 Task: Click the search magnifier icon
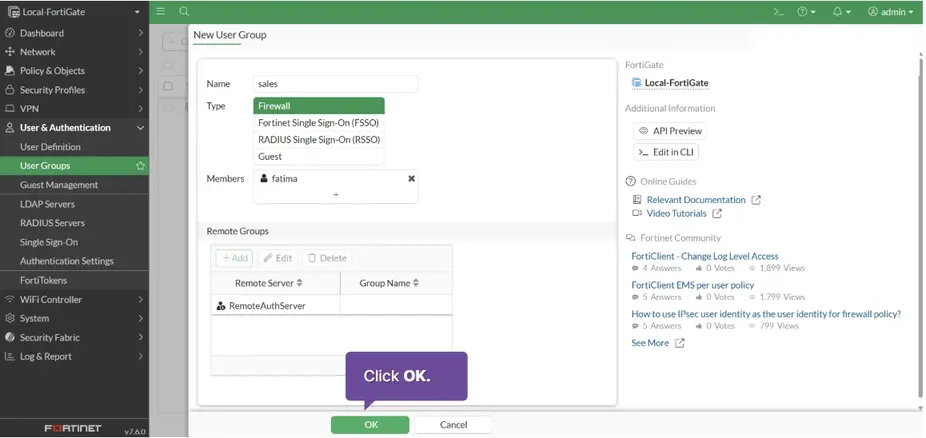pyautogui.click(x=184, y=11)
